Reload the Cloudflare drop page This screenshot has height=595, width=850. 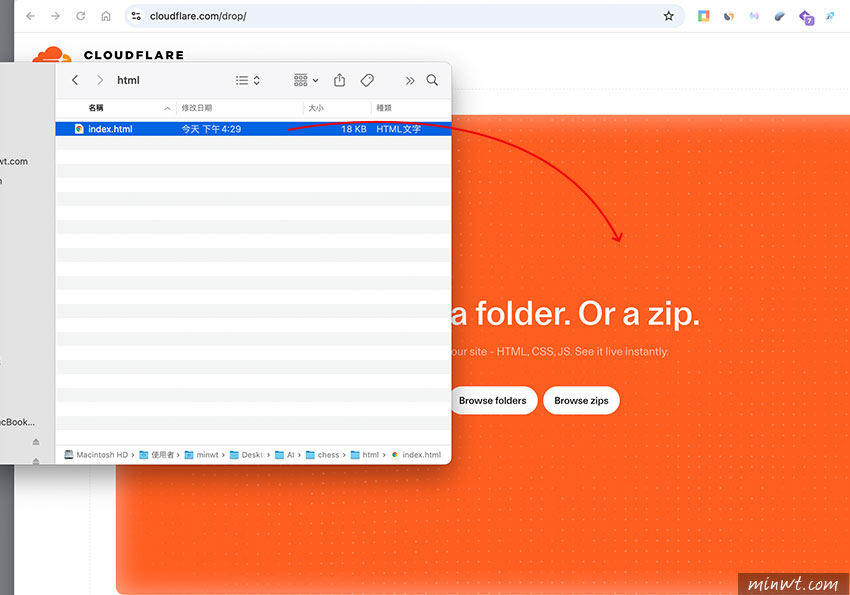[81, 16]
